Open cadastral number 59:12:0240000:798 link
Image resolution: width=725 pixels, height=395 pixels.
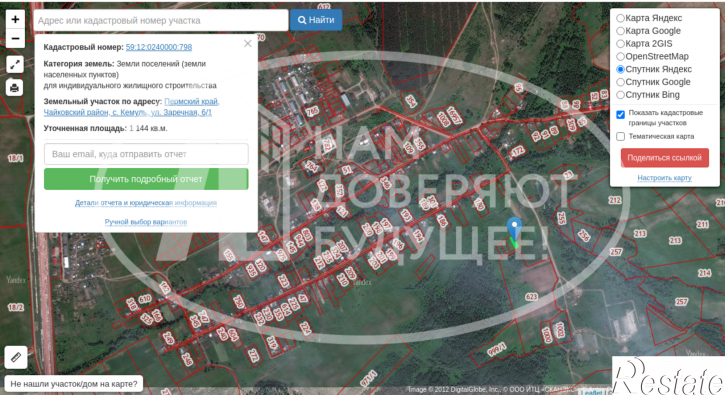point(159,47)
